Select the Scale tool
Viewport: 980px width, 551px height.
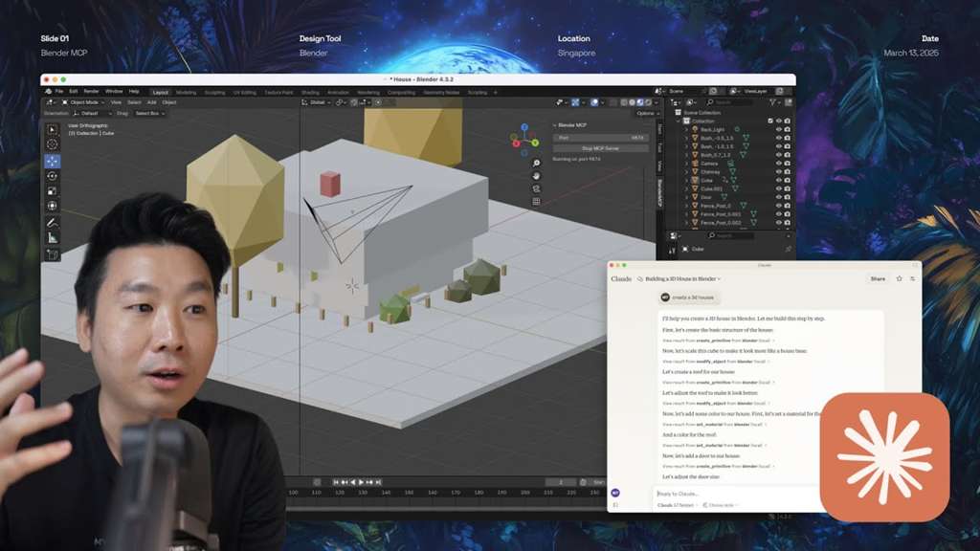pyautogui.click(x=53, y=191)
